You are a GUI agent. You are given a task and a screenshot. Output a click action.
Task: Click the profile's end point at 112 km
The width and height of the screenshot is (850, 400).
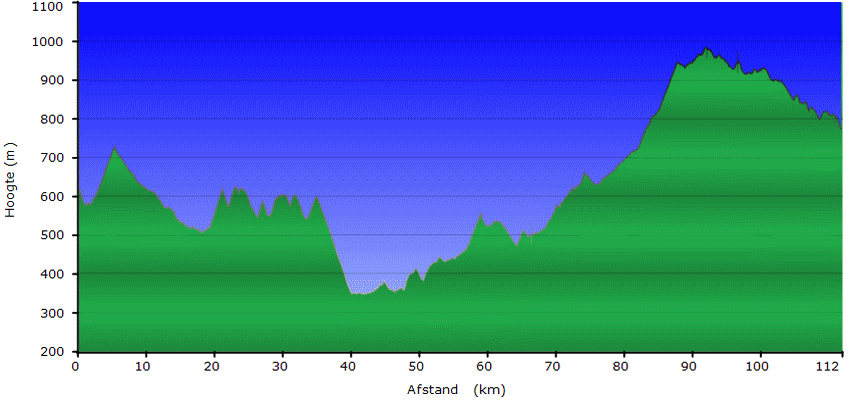[x=841, y=128]
